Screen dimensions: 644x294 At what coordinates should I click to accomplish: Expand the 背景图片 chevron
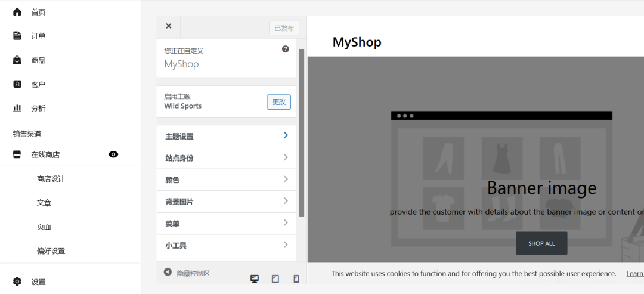coord(286,201)
